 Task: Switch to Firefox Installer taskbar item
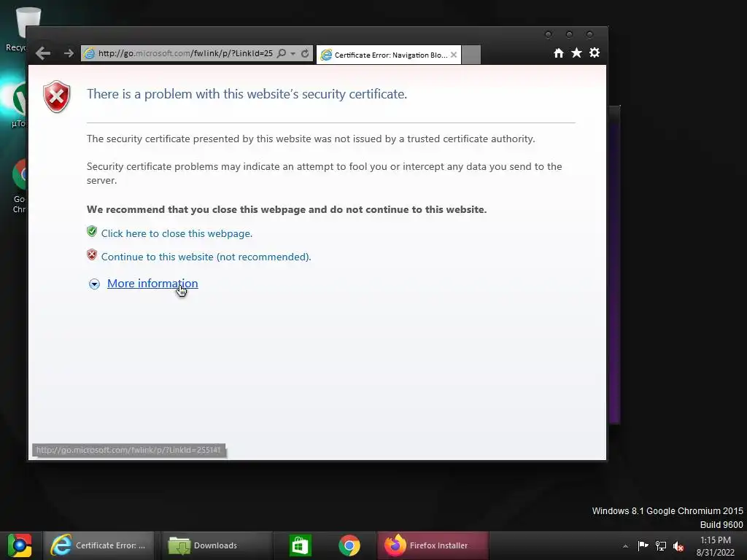tap(433, 545)
